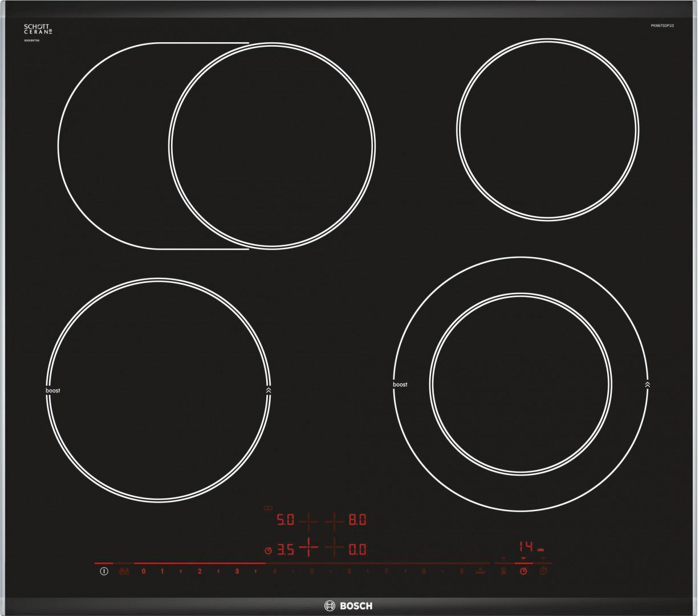Select the zone cross next to 8.0
The image size is (699, 616).
coord(335,521)
